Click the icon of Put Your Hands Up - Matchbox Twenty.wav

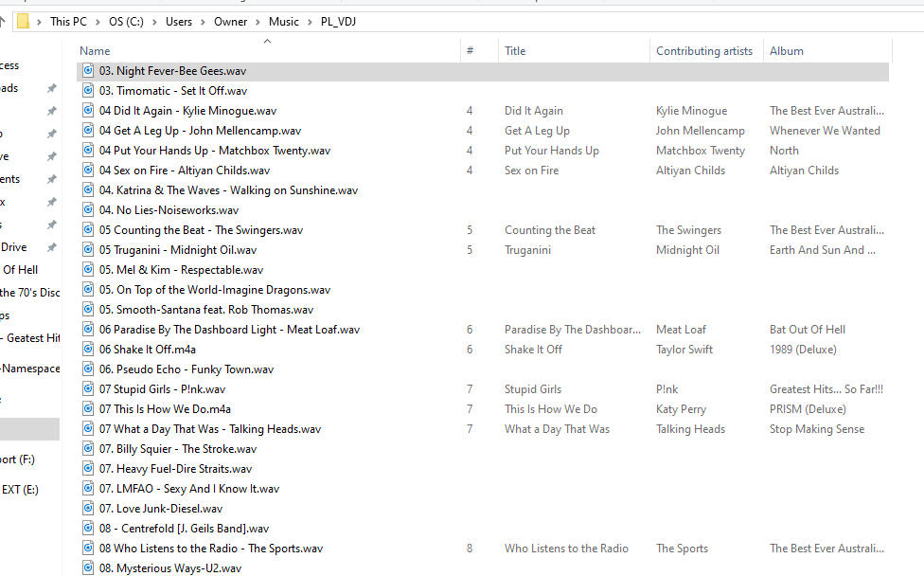pos(88,151)
